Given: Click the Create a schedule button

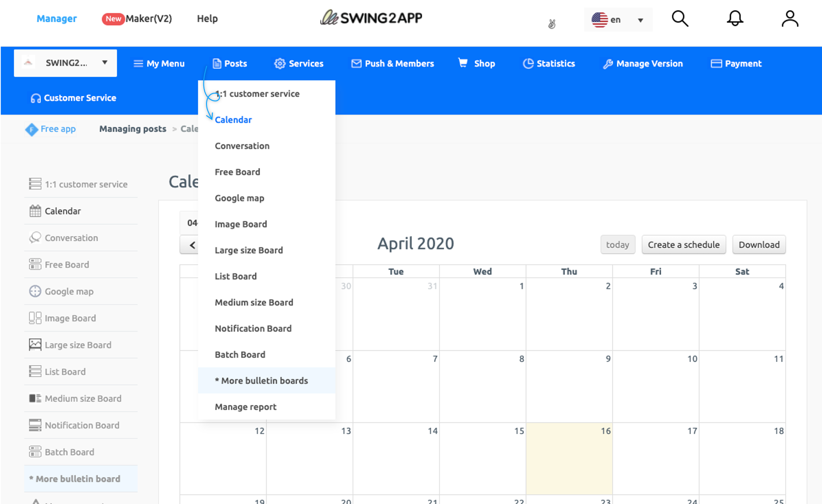Looking at the screenshot, I should point(684,245).
